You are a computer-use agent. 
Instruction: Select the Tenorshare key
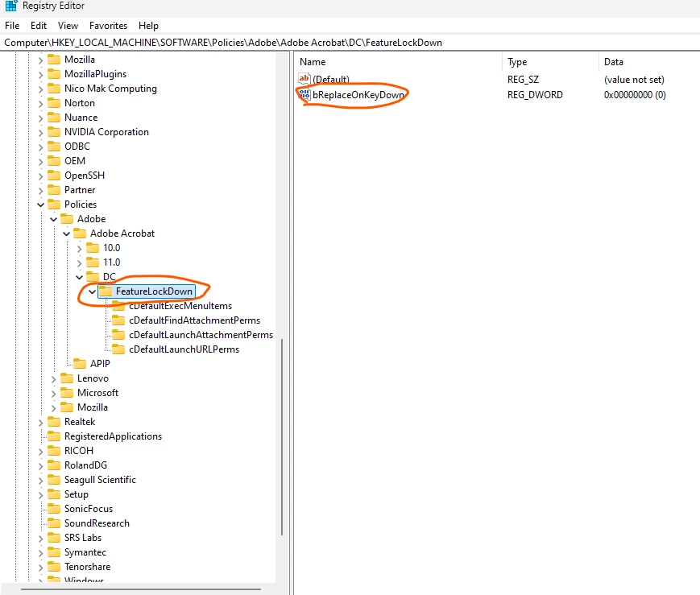click(87, 567)
